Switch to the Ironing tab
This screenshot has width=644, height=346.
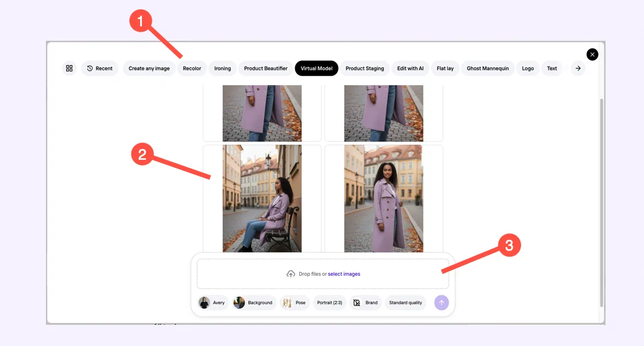pos(222,68)
